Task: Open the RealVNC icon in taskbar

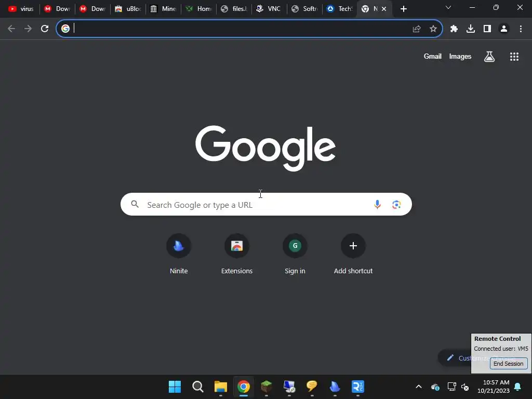Action: 358,387
